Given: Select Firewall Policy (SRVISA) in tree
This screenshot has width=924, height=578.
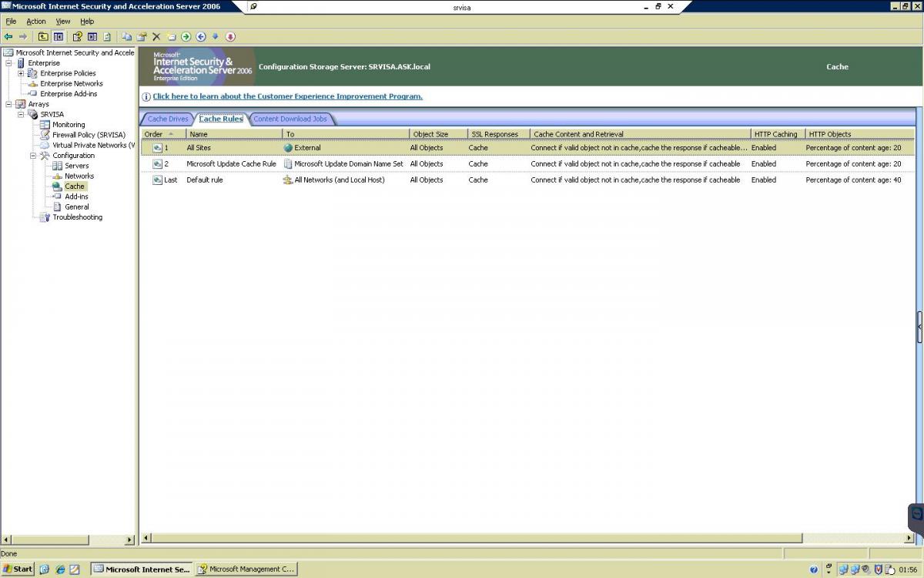Looking at the screenshot, I should pos(89,135).
